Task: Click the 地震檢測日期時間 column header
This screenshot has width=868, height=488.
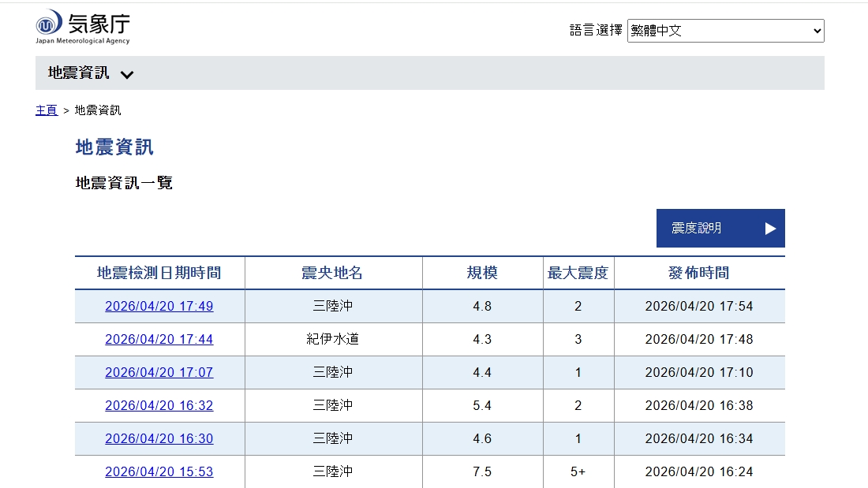Action: point(159,274)
